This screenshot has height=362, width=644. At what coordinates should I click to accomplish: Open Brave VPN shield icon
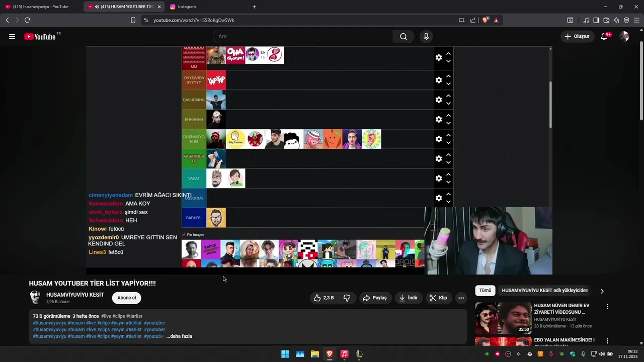626,20
